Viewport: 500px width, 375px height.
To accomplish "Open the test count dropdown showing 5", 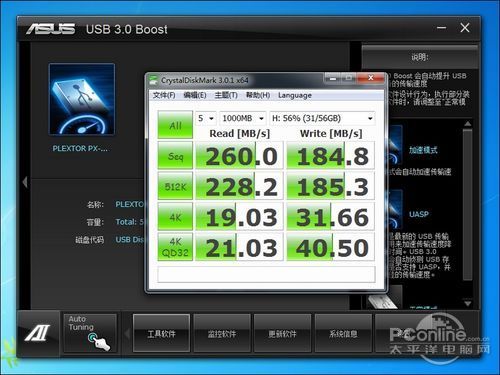I will [x=206, y=118].
